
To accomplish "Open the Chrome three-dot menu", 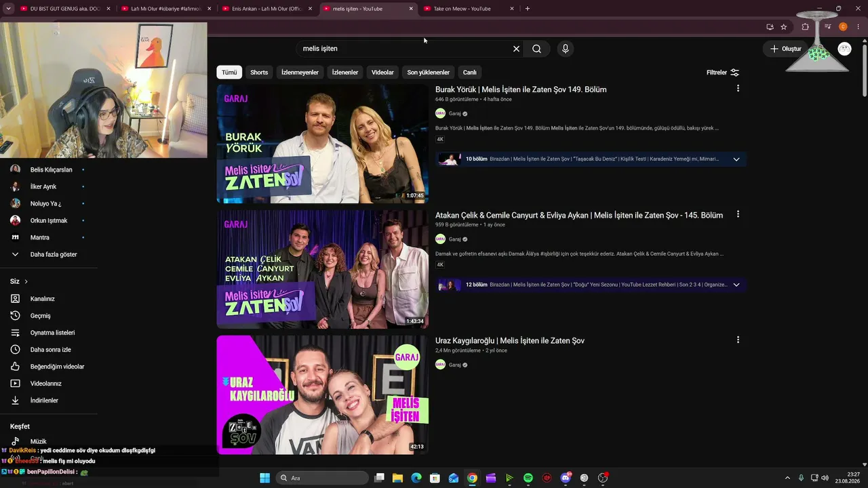I will coord(859,27).
